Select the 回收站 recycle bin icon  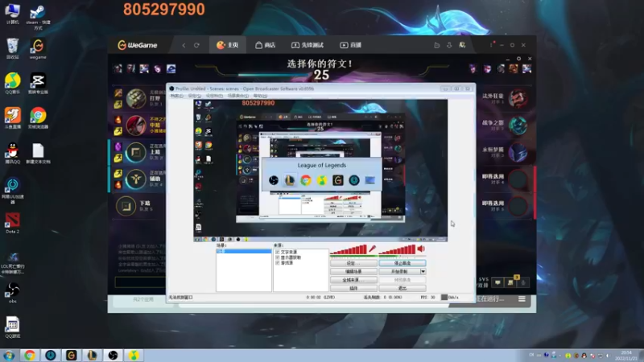tap(12, 49)
